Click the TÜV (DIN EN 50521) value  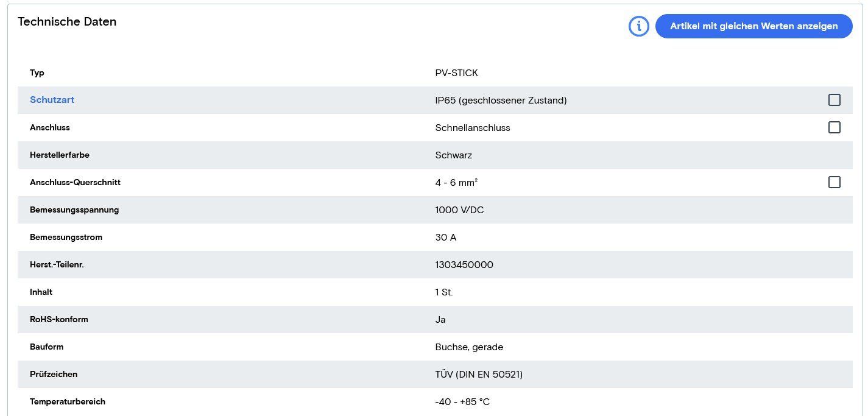pyautogui.click(x=479, y=375)
